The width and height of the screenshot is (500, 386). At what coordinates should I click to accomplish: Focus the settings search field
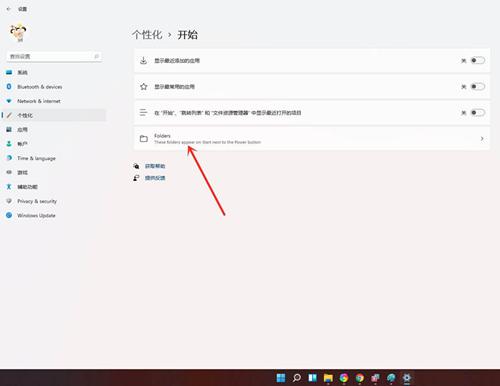coord(54,56)
